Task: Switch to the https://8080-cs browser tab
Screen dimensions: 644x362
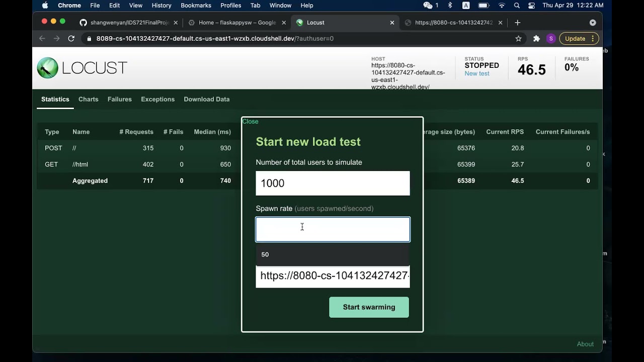Action: 454,23
